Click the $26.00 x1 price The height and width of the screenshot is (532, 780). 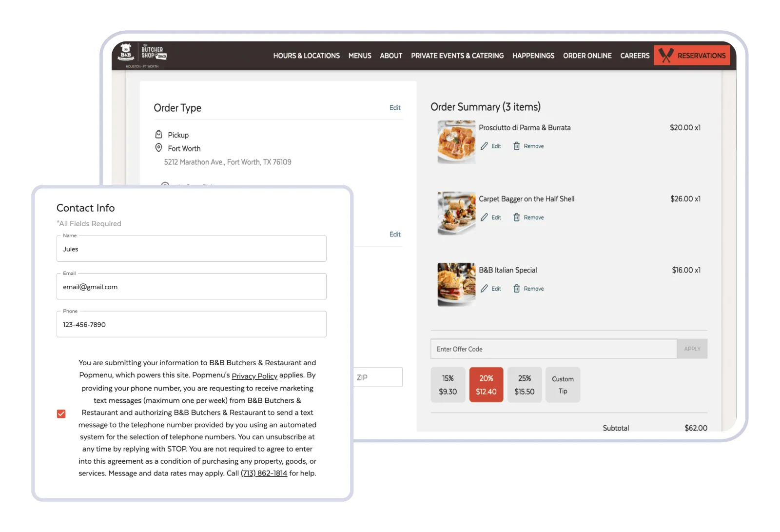click(x=685, y=198)
